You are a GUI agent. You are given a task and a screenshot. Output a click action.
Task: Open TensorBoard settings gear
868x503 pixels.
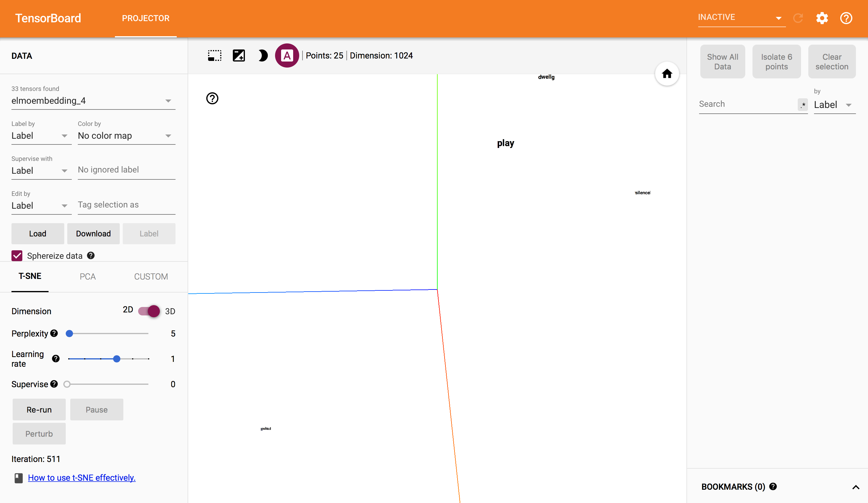pyautogui.click(x=822, y=18)
